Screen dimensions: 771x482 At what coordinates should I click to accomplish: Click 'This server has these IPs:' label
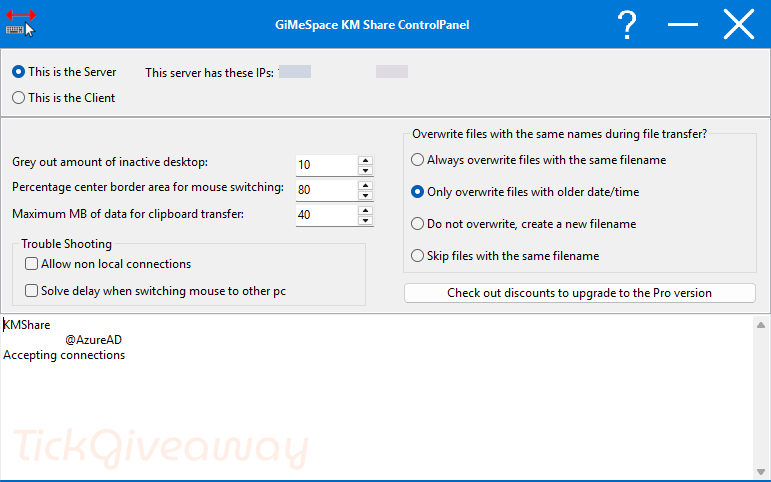[x=209, y=73]
